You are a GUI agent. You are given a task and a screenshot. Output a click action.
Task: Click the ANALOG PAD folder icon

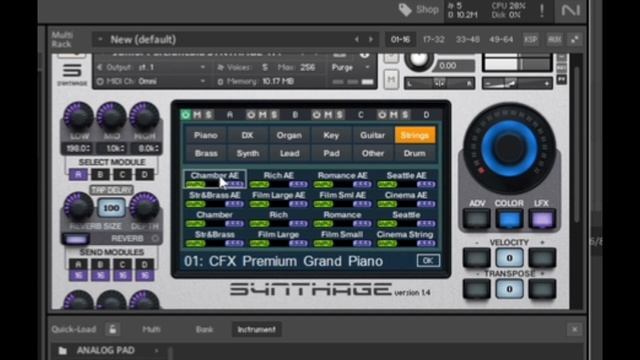(x=62, y=351)
